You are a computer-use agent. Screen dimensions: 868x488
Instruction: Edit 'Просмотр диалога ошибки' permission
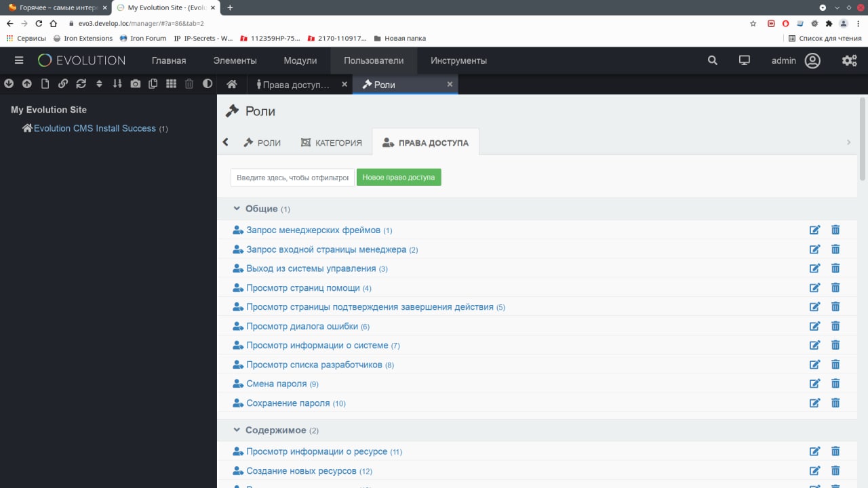tap(815, 326)
